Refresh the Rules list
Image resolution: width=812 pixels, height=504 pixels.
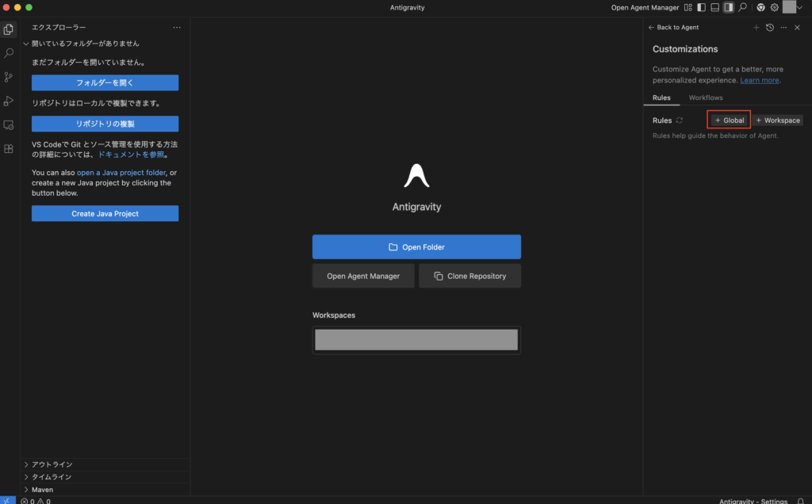tap(680, 120)
